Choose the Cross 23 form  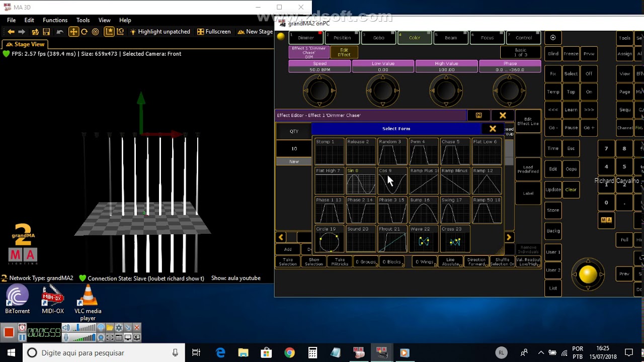point(455,239)
